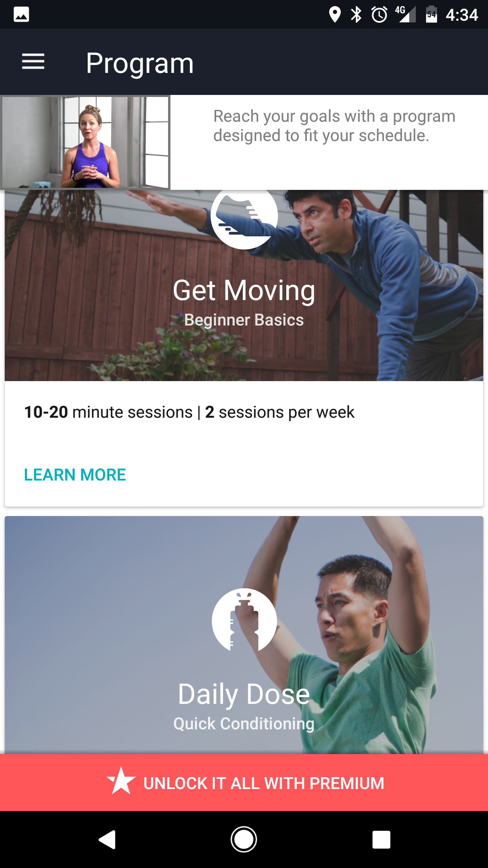Viewport: 488px width, 868px height.
Task: Tap the premium star icon
Action: coord(121,781)
